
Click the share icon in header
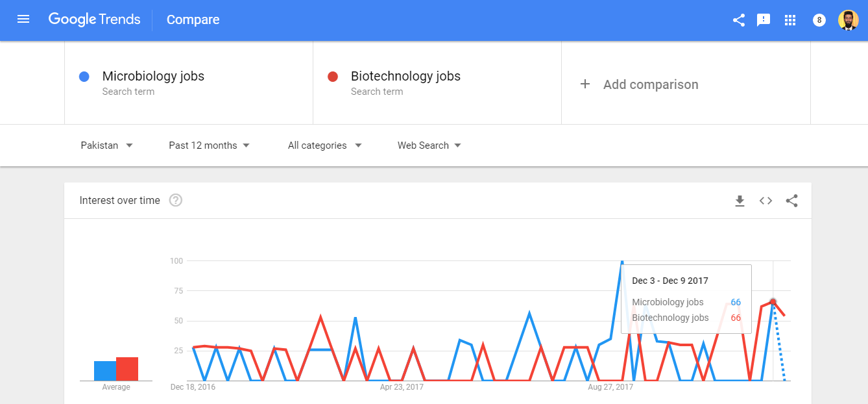(x=738, y=20)
